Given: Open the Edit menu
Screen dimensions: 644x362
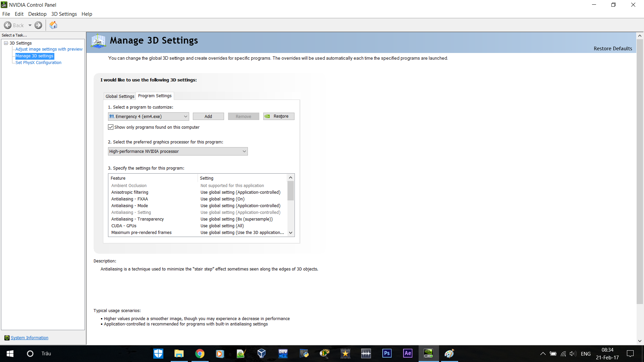Looking at the screenshot, I should [19, 14].
